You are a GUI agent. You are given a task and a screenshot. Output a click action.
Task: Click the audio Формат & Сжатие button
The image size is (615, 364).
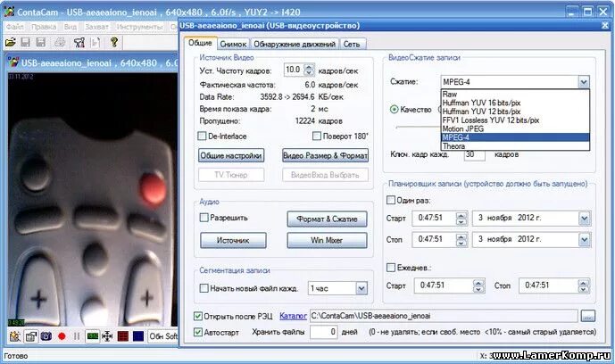tap(327, 219)
